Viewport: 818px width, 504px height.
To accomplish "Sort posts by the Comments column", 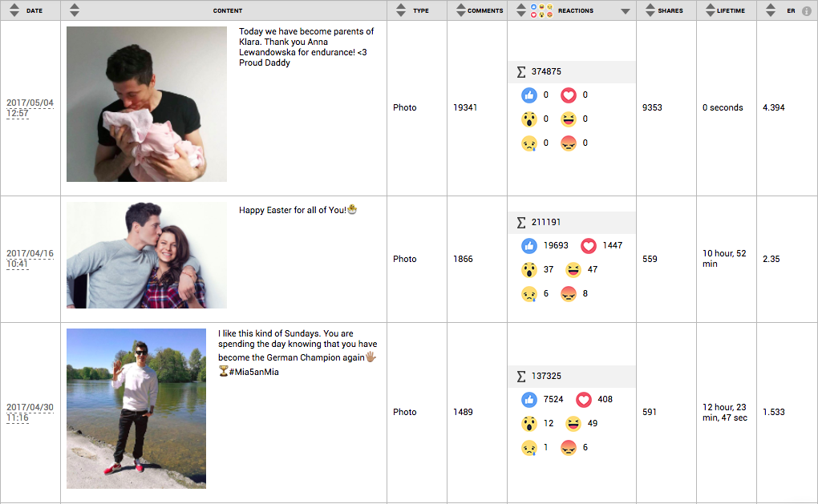I will (460, 10).
